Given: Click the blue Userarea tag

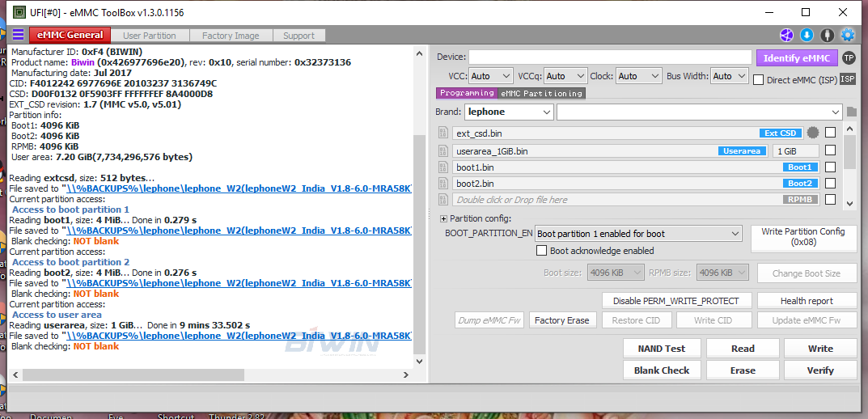Looking at the screenshot, I should click(x=743, y=150).
